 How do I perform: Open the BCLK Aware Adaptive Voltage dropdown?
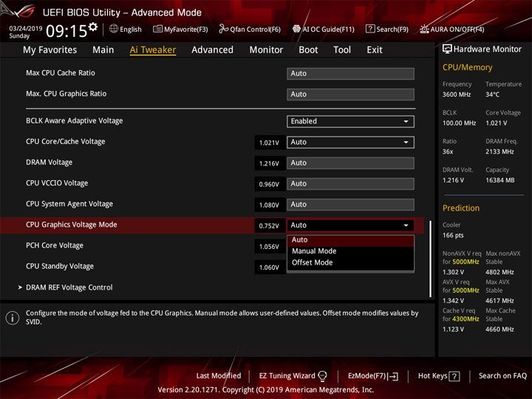(x=350, y=121)
